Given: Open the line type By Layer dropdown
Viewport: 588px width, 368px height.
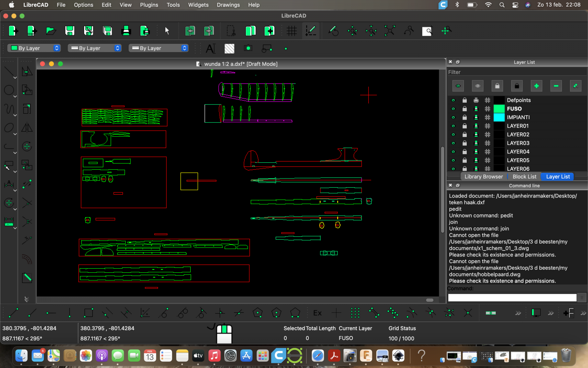Looking at the screenshot, I should tap(158, 48).
